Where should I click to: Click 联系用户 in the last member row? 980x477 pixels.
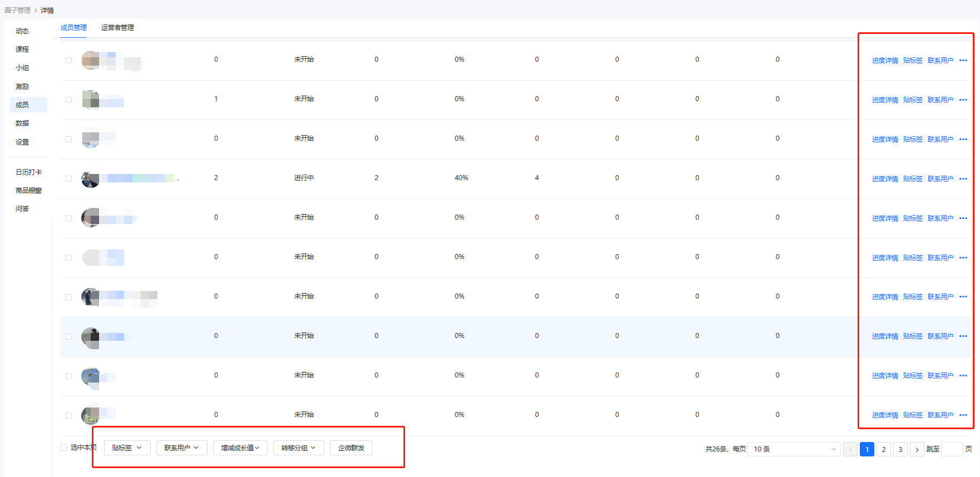coord(940,415)
